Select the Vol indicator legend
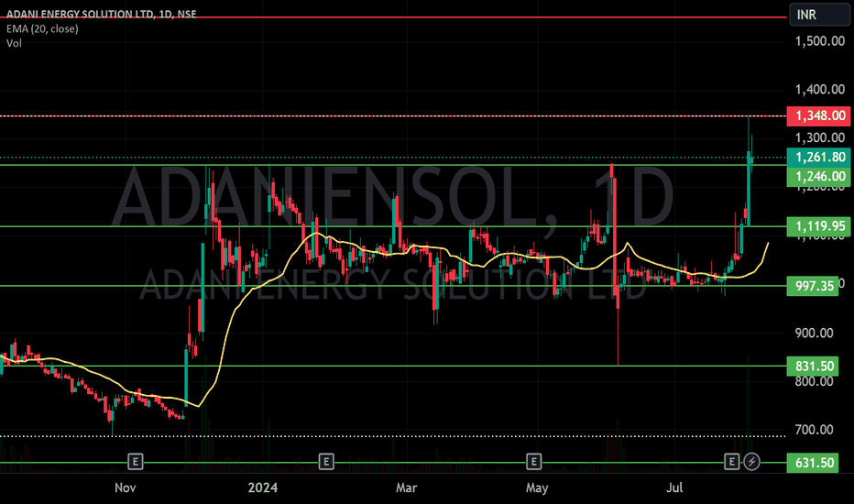 tap(14, 43)
